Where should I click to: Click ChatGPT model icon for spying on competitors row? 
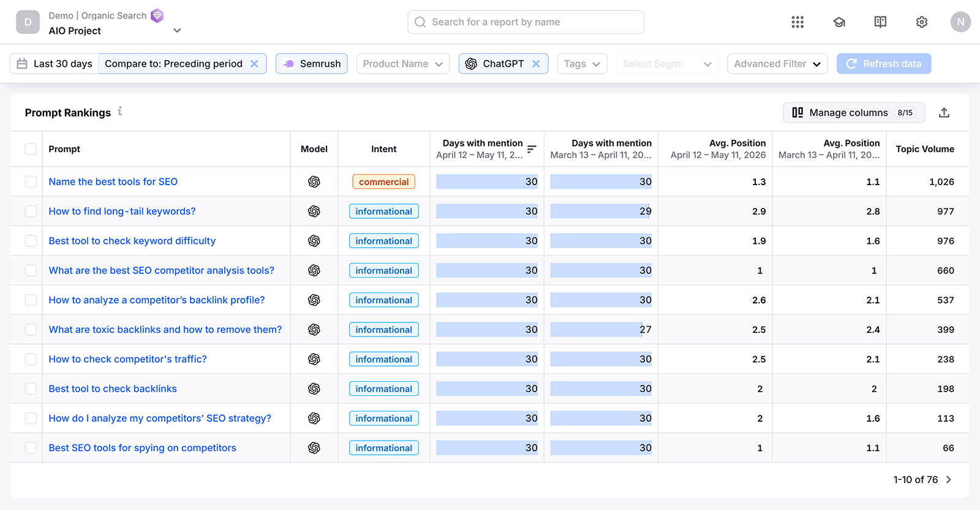pos(314,448)
